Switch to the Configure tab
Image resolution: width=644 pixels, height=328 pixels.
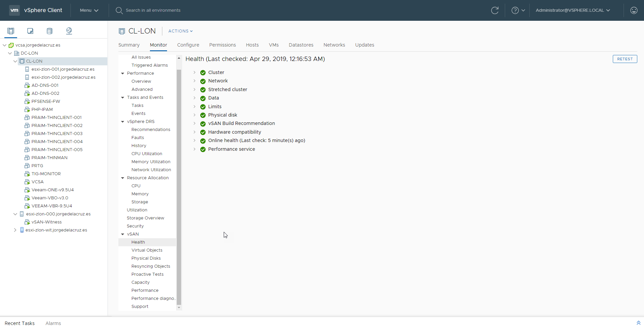[188, 45]
